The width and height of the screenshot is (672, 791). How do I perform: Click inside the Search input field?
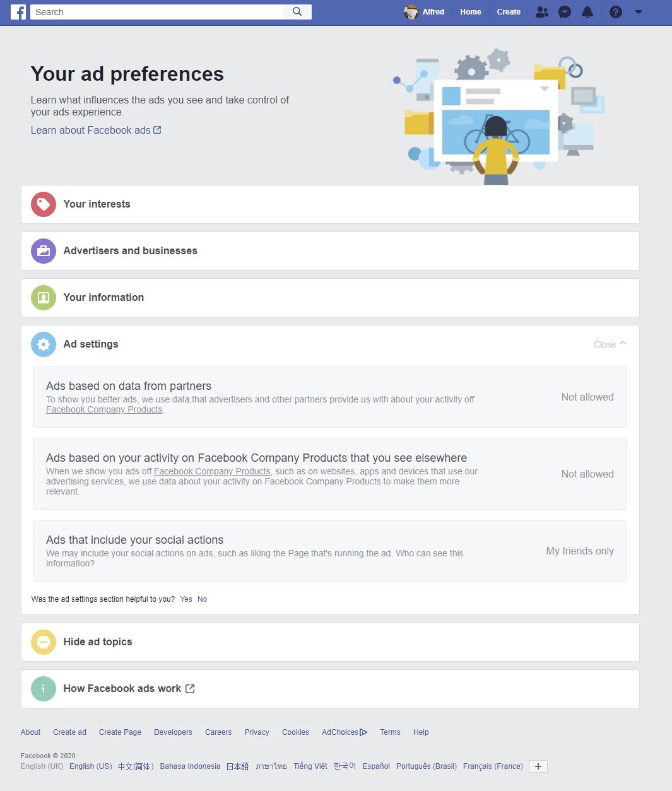coord(158,12)
